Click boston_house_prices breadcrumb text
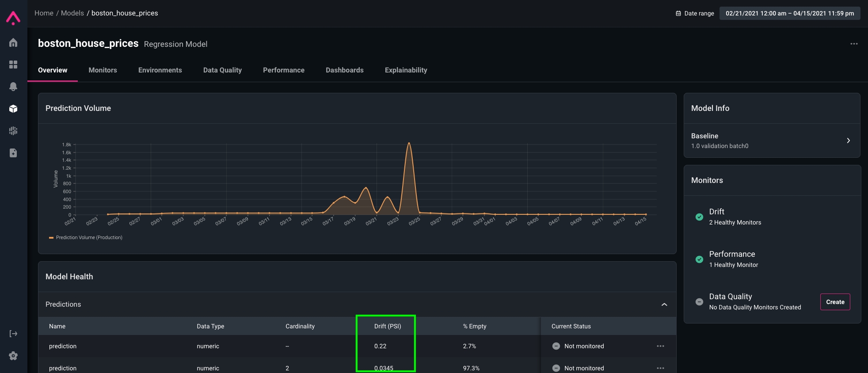This screenshot has width=868, height=373. tap(125, 13)
